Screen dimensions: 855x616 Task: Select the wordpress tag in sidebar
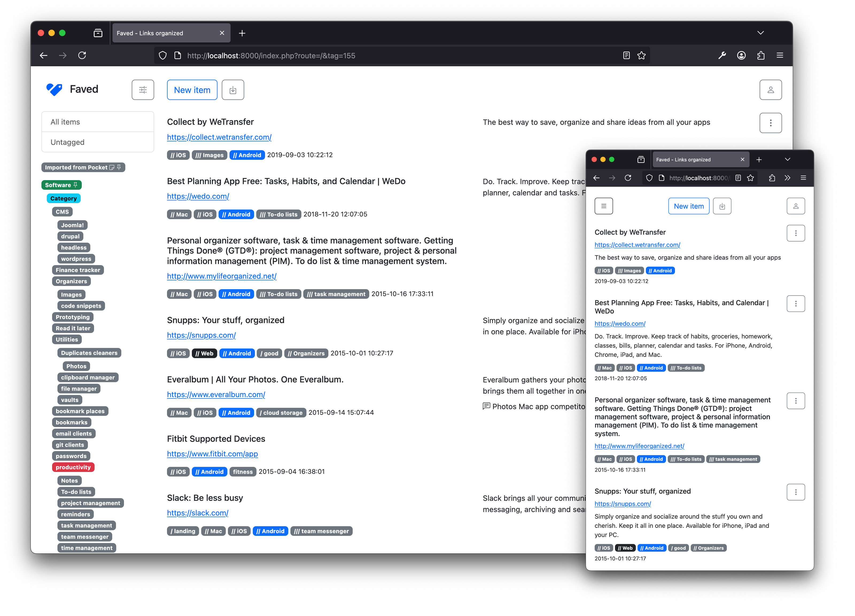(x=76, y=259)
